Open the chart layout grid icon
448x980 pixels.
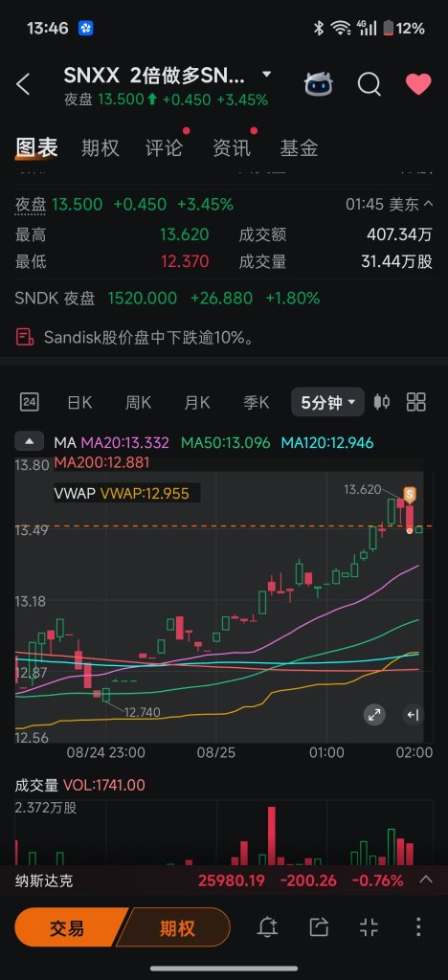tap(416, 402)
